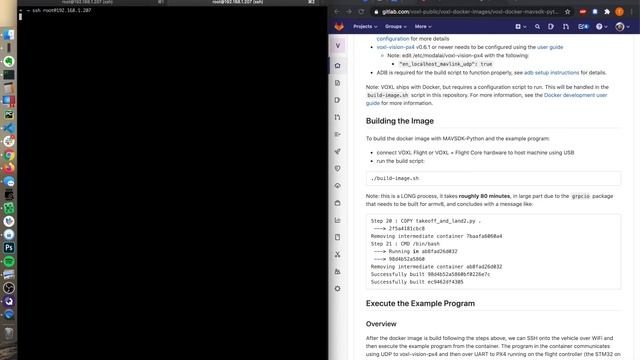Open Operations icon in GitLab sidebar
The width and height of the screenshot is (640, 360).
(x=338, y=186)
